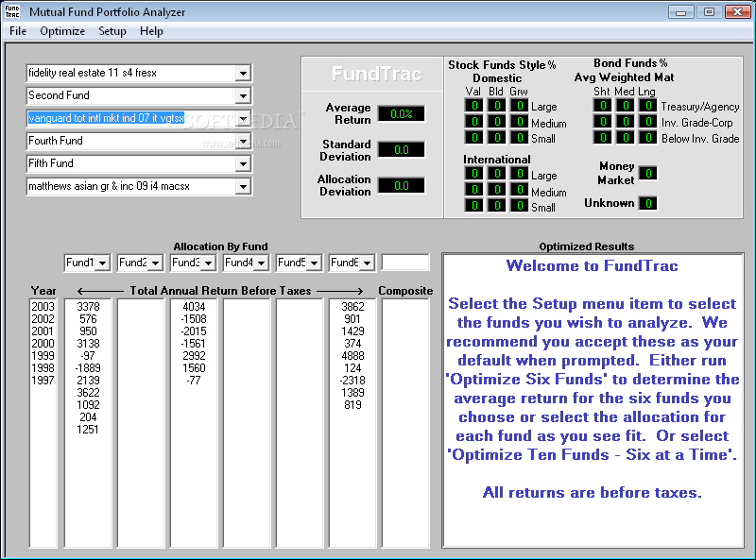The height and width of the screenshot is (560, 756).
Task: Click the Money Market percentage box
Action: tap(648, 173)
